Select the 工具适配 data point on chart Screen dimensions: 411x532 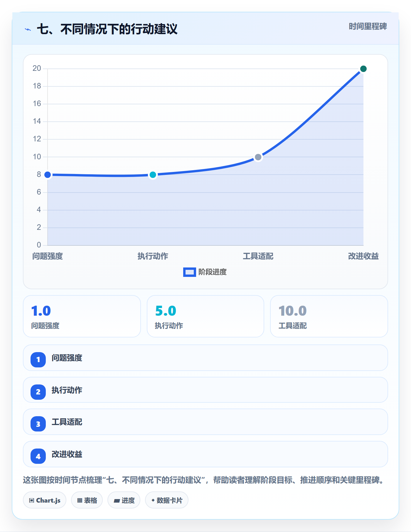(258, 157)
